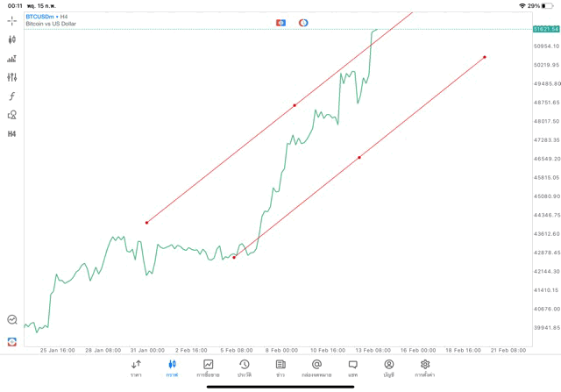561x392 pixels.
Task: Tap the chart magnifier icon at bottom-left
Action: (x=11, y=320)
